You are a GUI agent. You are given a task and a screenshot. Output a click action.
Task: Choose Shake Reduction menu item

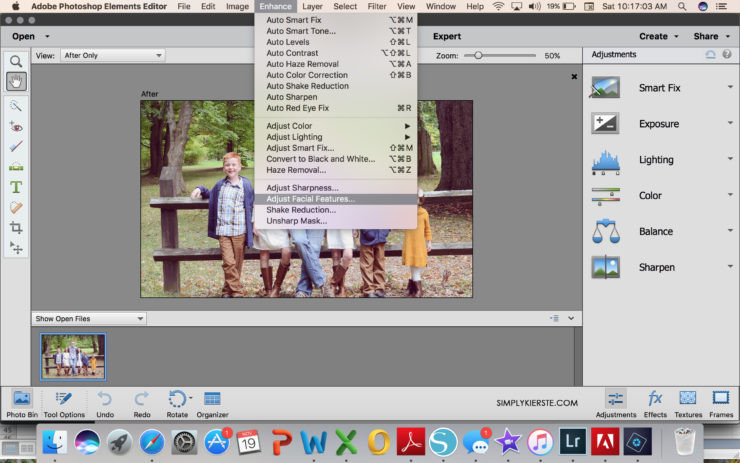[x=336, y=210]
